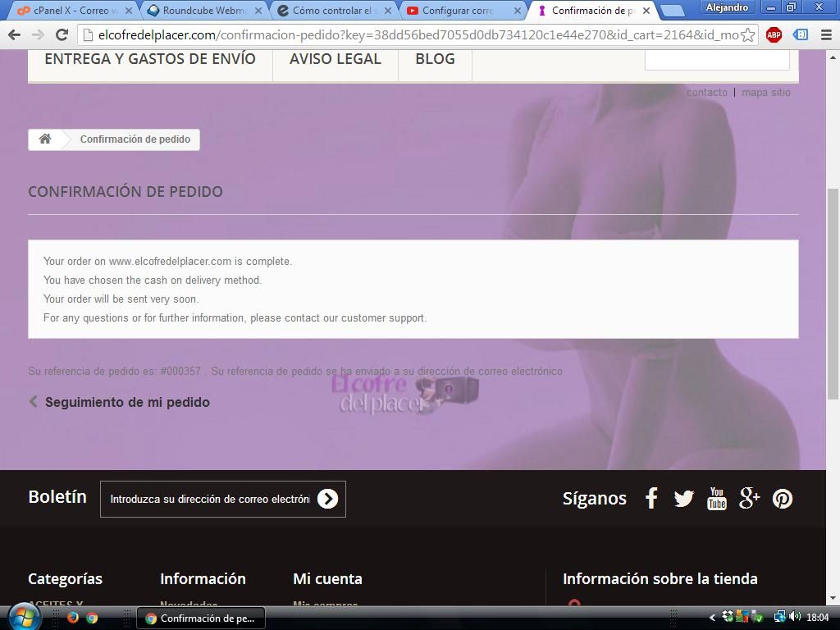Click the Confirmación de pedido breadcrumb
Viewport: 840px width, 630px height.
click(135, 139)
